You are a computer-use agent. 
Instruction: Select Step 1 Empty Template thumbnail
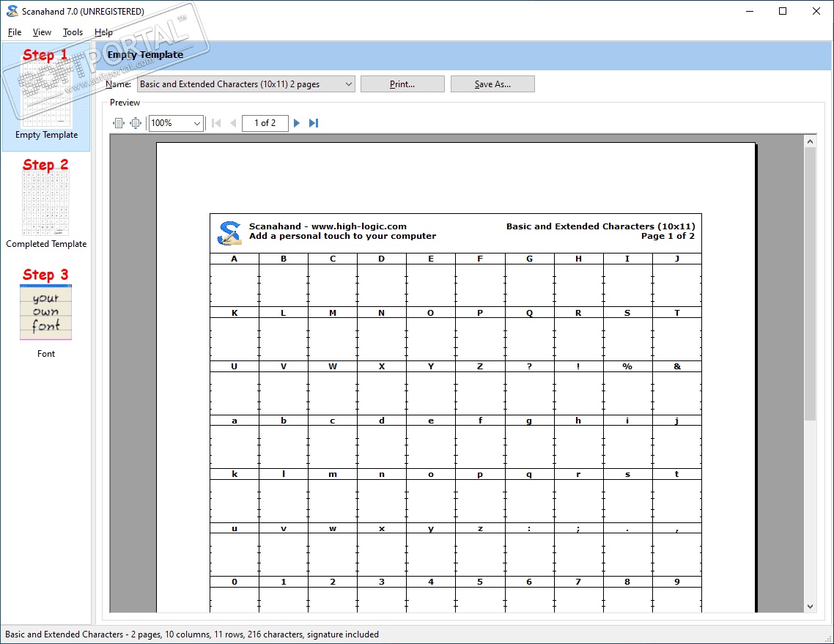coord(46,96)
